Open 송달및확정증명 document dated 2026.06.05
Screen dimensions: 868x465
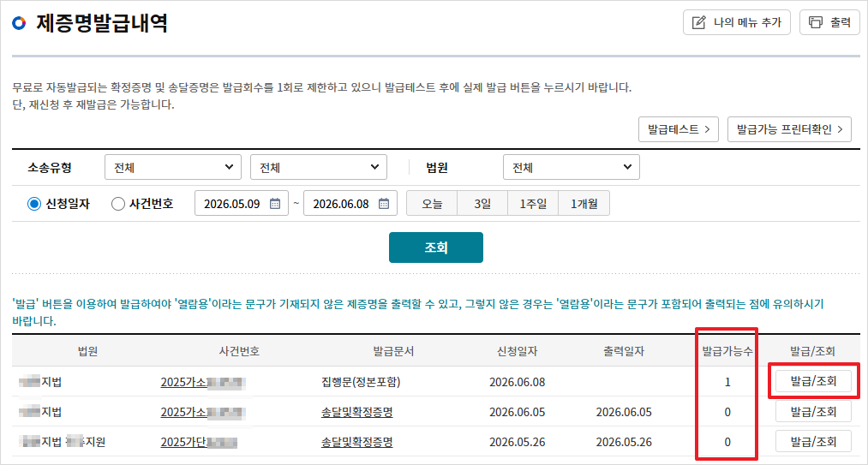(x=357, y=412)
